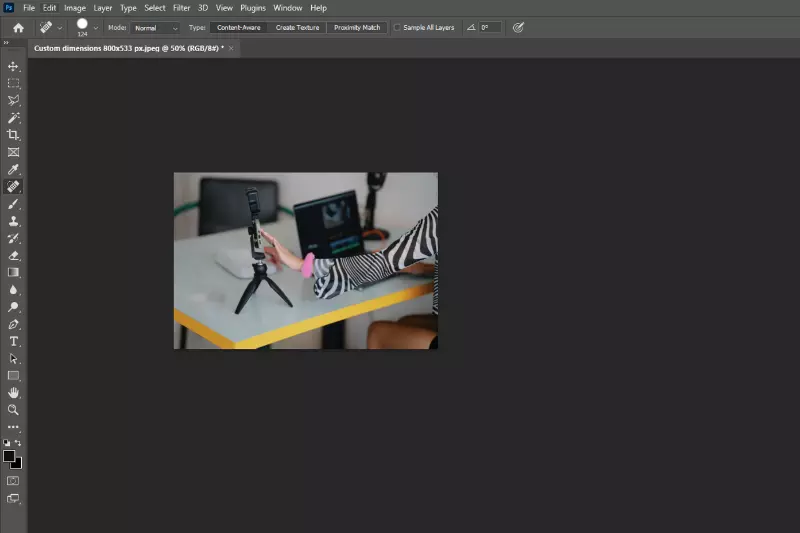The height and width of the screenshot is (533, 800).
Task: Click the brush size preview circle
Action: tap(82, 24)
